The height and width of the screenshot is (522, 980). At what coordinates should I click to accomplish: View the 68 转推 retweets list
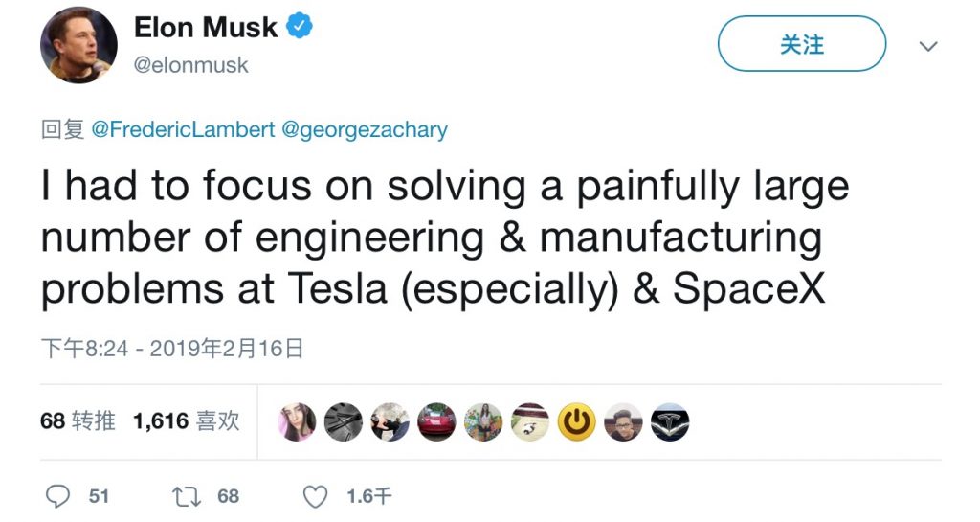(x=78, y=420)
